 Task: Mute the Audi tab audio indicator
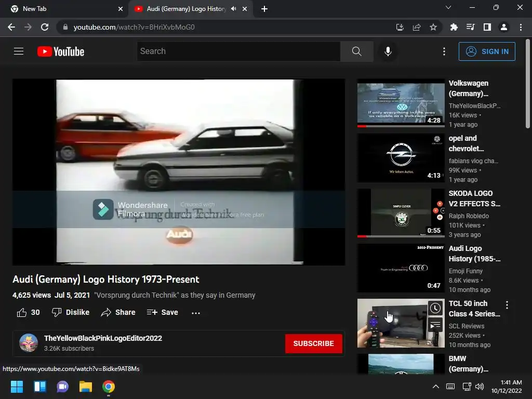point(233,9)
